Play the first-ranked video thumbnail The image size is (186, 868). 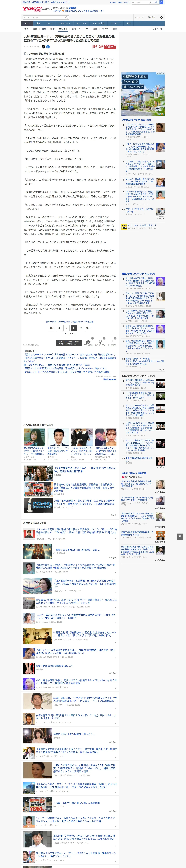pos(160,384)
